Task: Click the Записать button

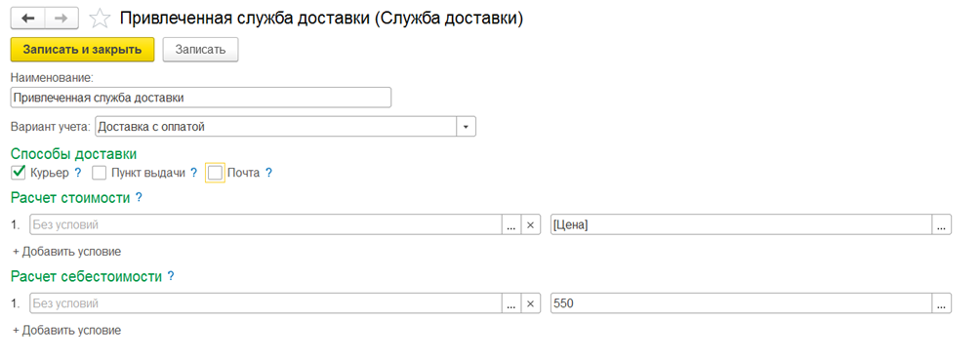Action: [200, 50]
